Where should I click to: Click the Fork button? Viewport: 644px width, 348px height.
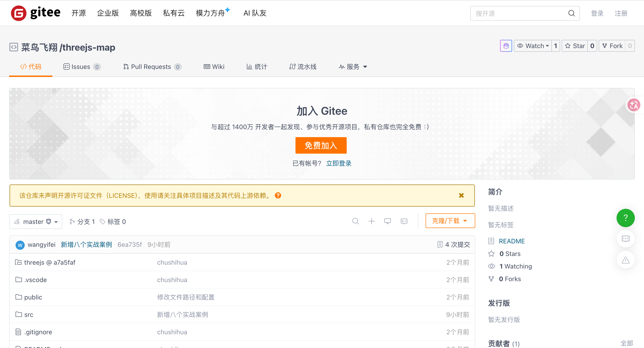click(x=612, y=46)
